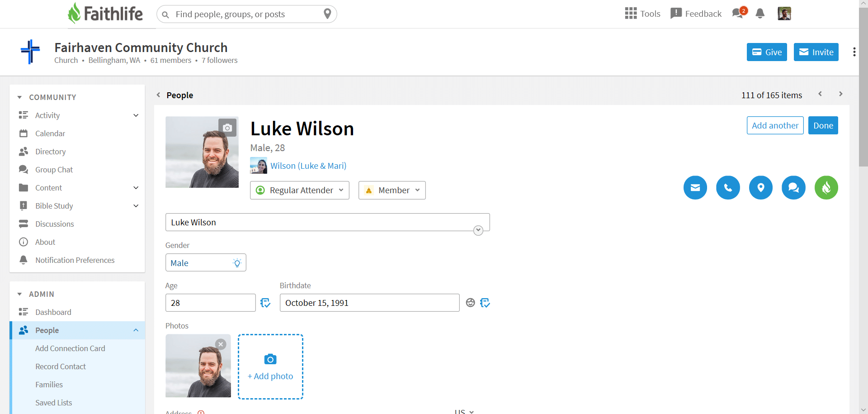
Task: Expand the Content submenu
Action: pos(136,188)
